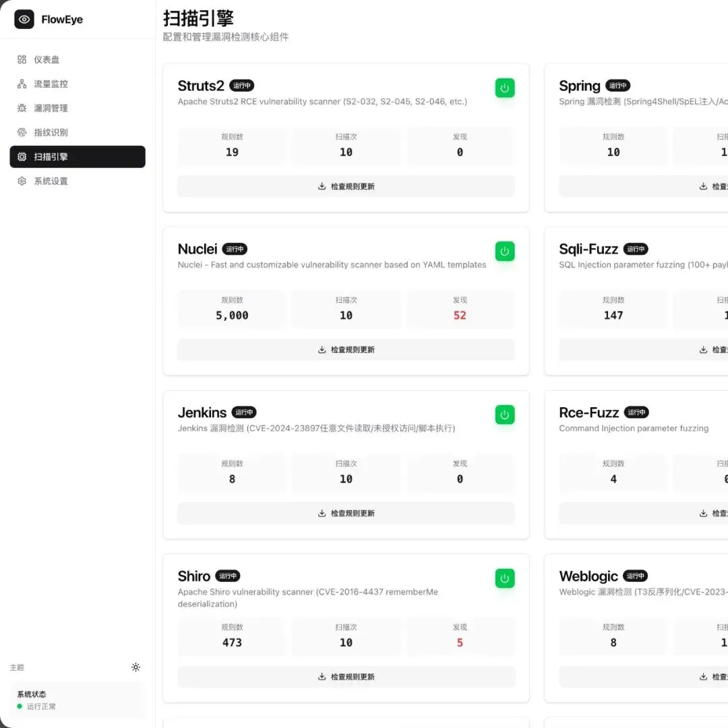The image size is (728, 728).
Task: Toggle the Struts2 engine power button
Action: (505, 88)
